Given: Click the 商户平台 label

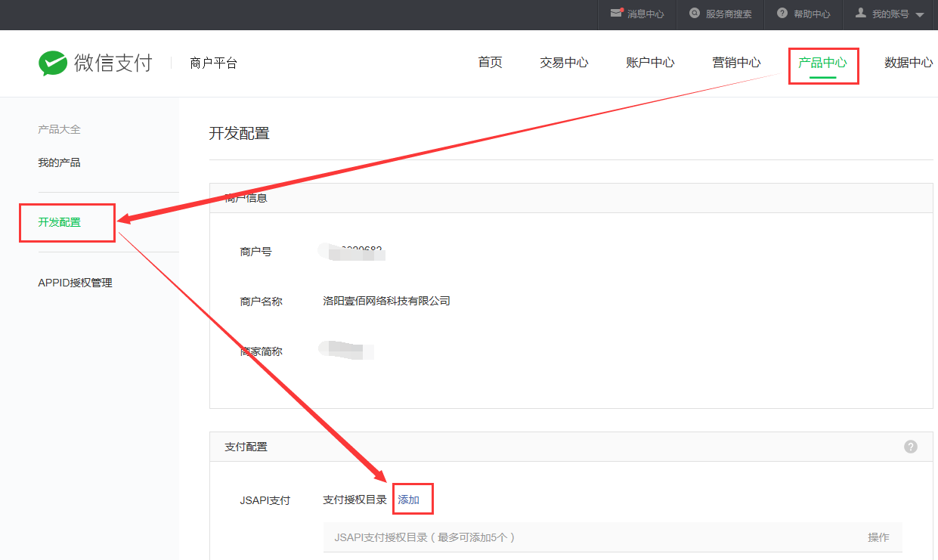Looking at the screenshot, I should point(214,63).
